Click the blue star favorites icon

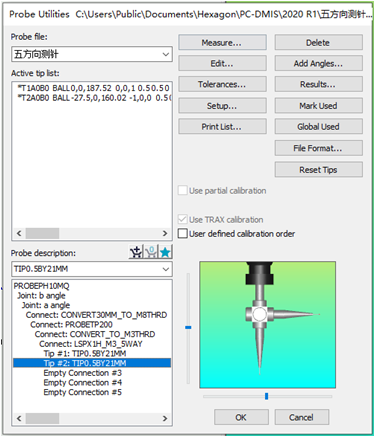pos(165,252)
